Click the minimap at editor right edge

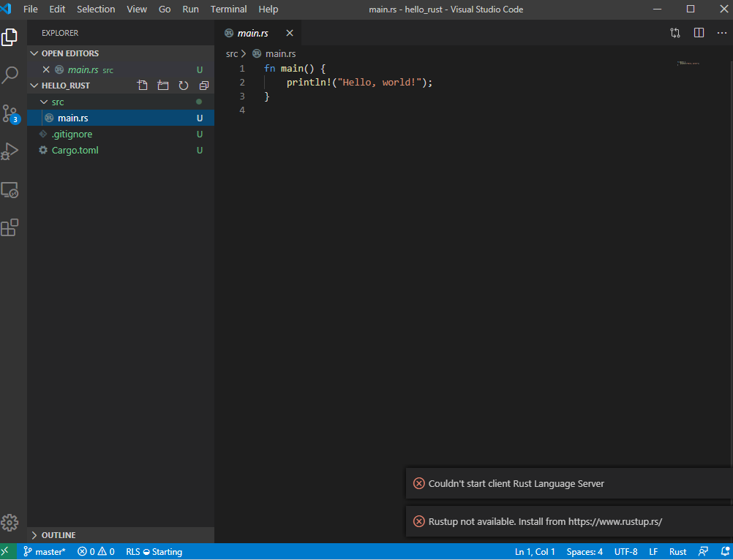(x=688, y=63)
